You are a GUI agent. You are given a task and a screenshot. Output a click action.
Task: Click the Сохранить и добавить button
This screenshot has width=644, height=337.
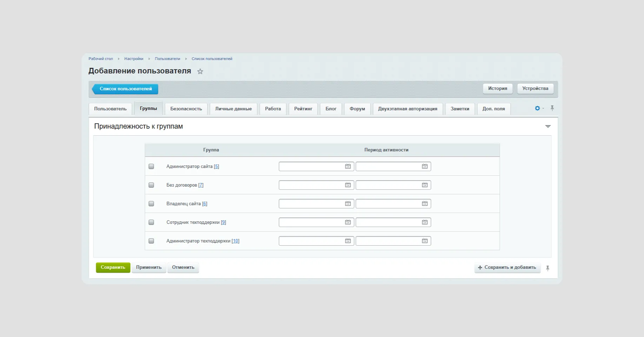(507, 267)
